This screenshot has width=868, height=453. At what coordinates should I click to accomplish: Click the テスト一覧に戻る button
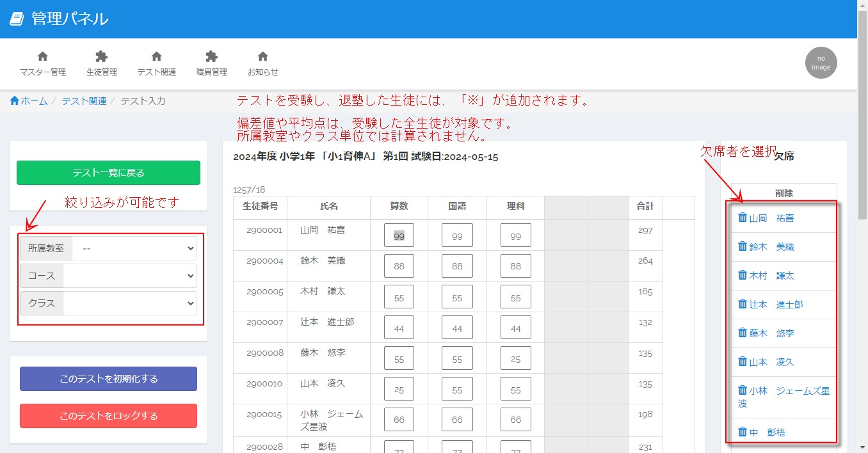tap(108, 173)
